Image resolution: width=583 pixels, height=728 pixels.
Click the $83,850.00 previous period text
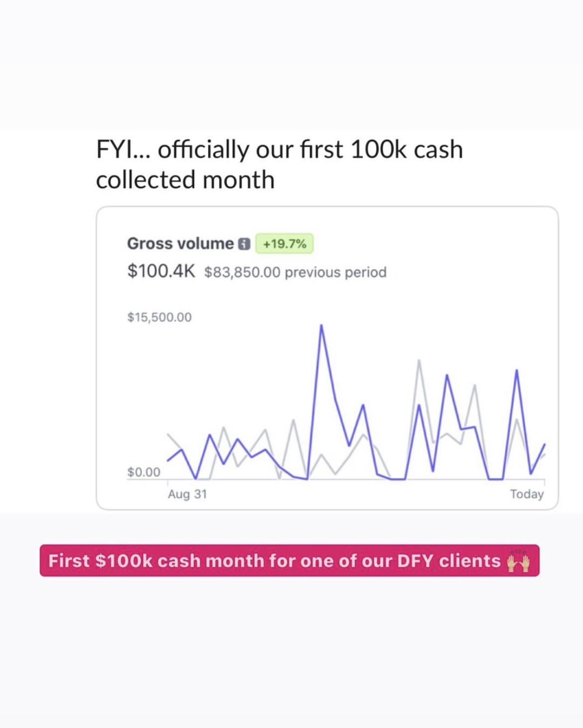(295, 272)
